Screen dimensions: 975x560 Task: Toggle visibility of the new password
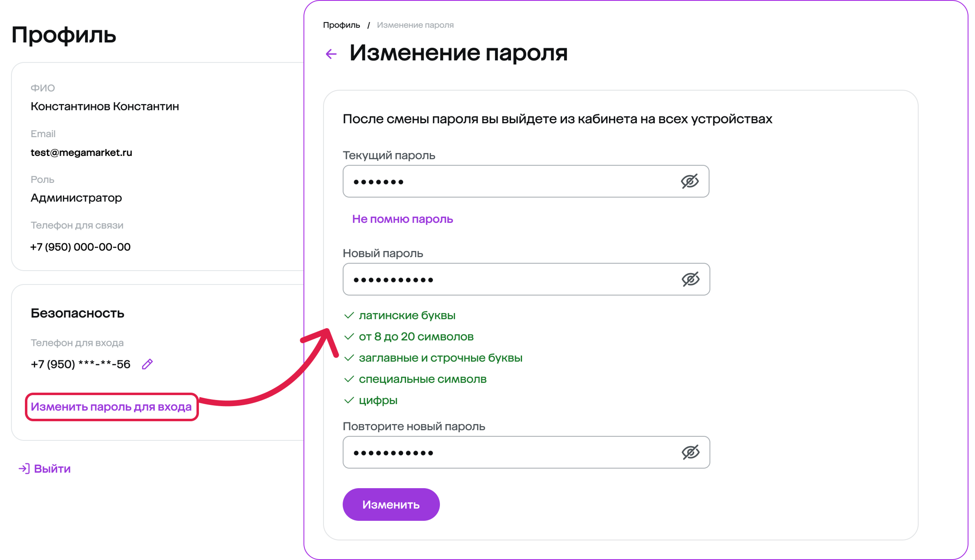(x=690, y=279)
